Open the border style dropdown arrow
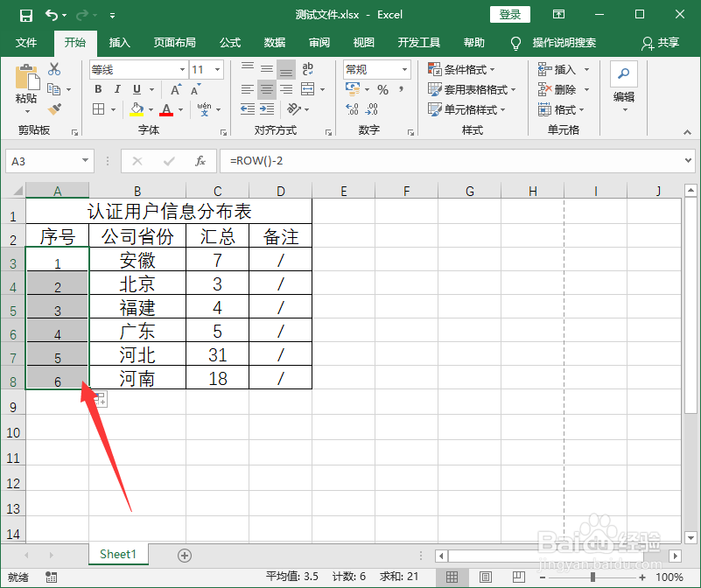This screenshot has width=701, height=588. click(x=114, y=108)
